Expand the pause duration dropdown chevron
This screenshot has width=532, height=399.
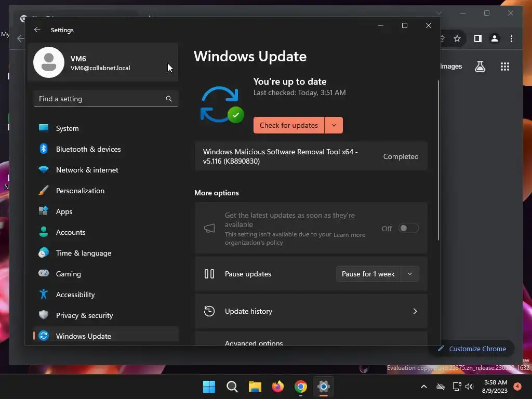(410, 274)
